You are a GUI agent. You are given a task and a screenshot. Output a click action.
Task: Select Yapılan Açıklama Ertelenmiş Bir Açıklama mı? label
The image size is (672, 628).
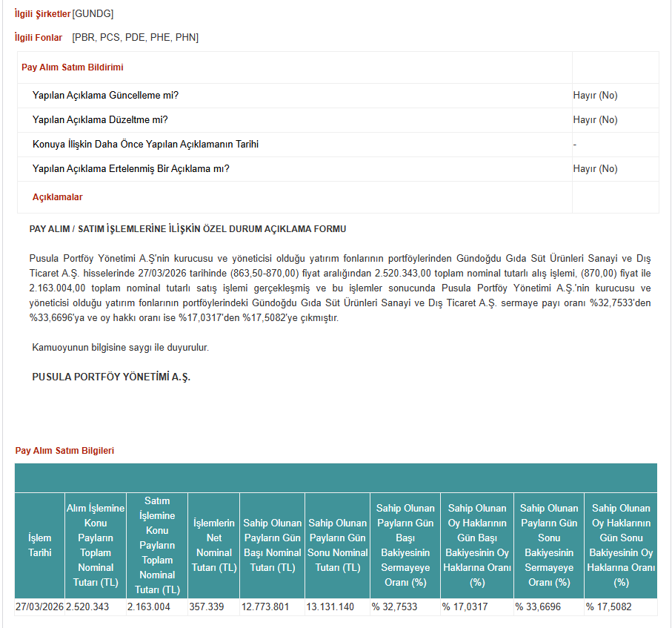point(130,168)
